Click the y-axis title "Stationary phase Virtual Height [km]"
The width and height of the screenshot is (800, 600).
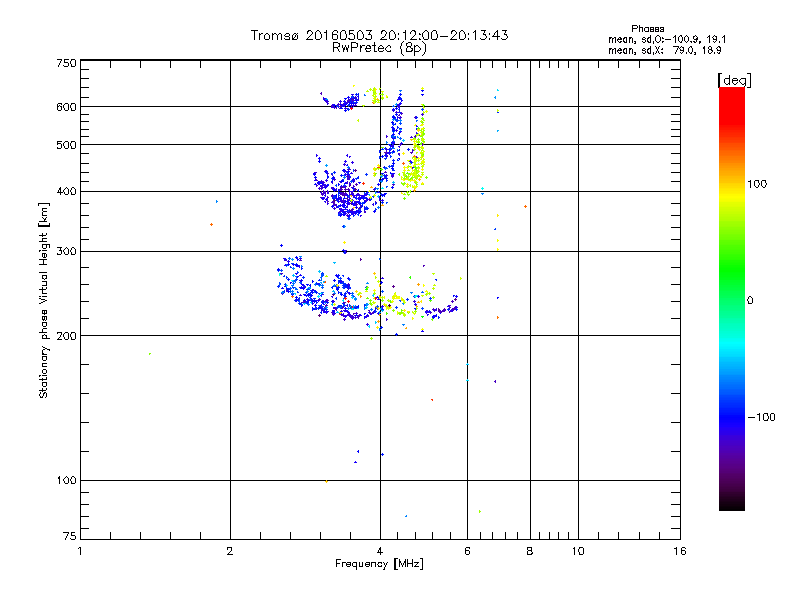pos(43,300)
